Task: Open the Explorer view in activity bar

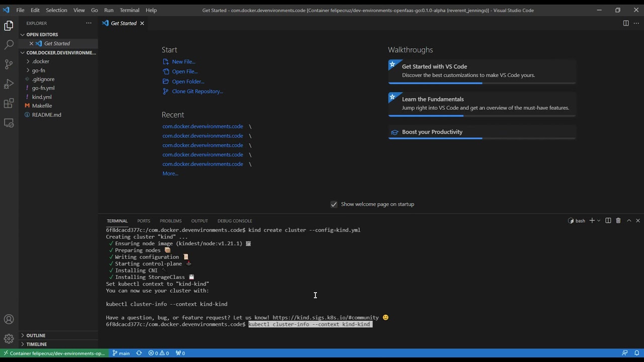Action: click(9, 26)
